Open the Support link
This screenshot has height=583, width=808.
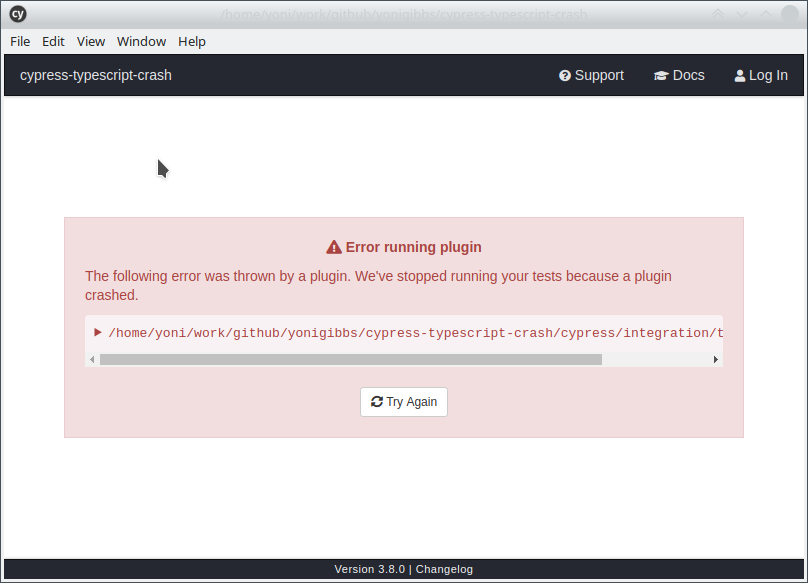pyautogui.click(x=592, y=75)
